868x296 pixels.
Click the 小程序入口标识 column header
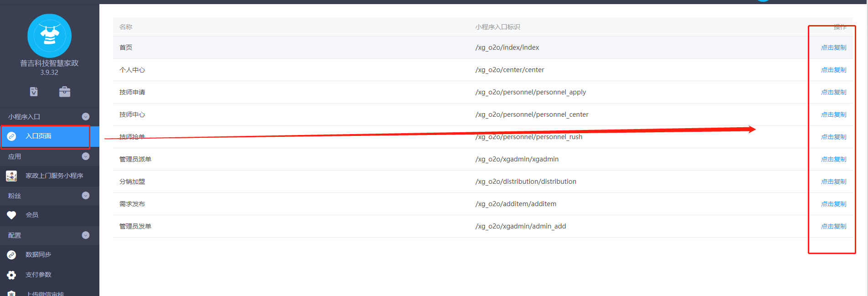pyautogui.click(x=497, y=27)
